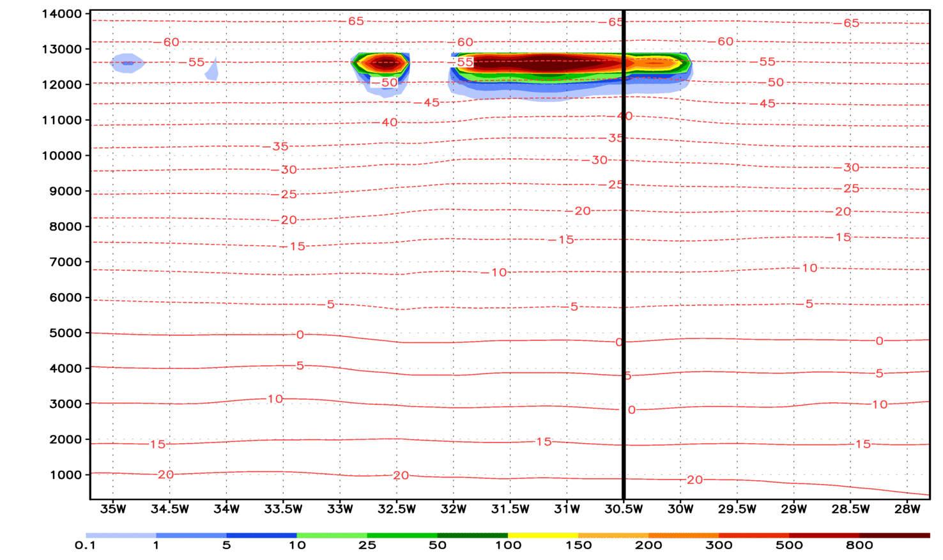
Task: Select the red cloud core near 32.5W
Action: point(384,63)
